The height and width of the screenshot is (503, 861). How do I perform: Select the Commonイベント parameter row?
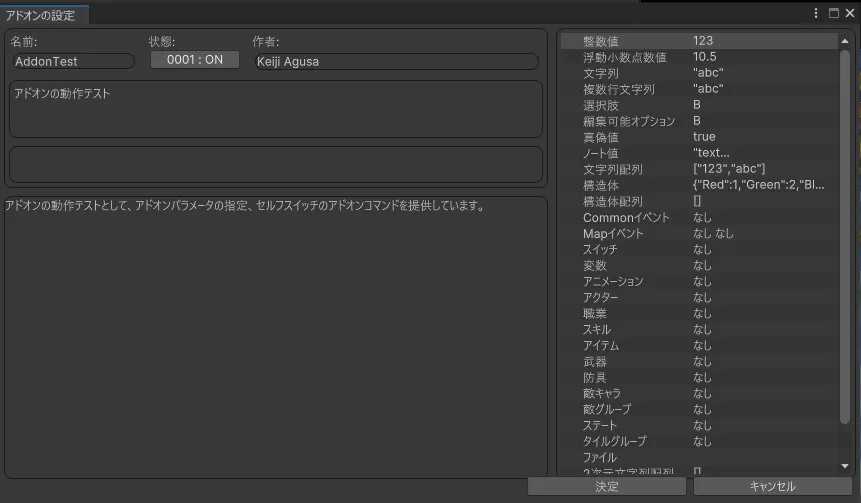[697, 217]
